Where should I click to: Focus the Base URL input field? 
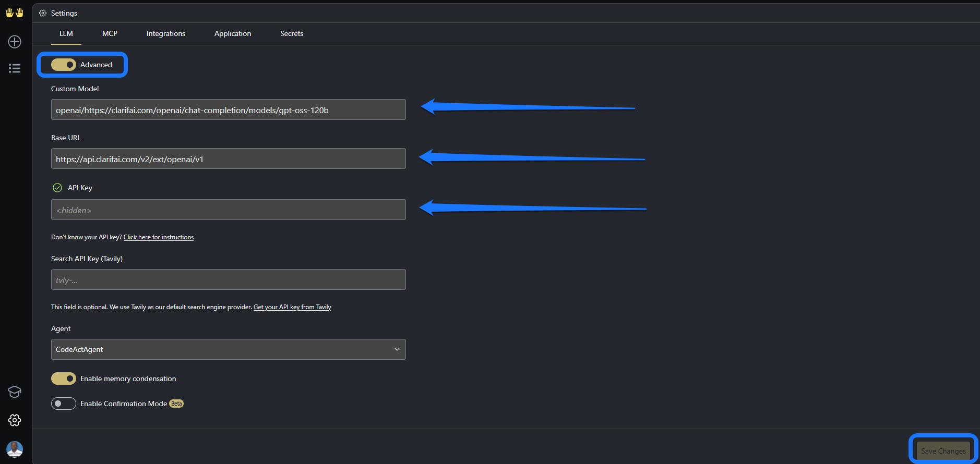click(229, 158)
